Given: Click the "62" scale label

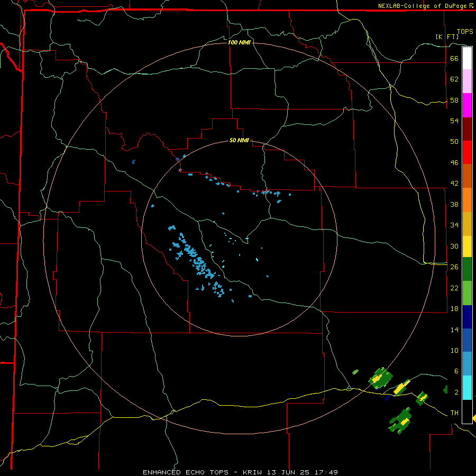Looking at the screenshot, I should [x=454, y=79].
